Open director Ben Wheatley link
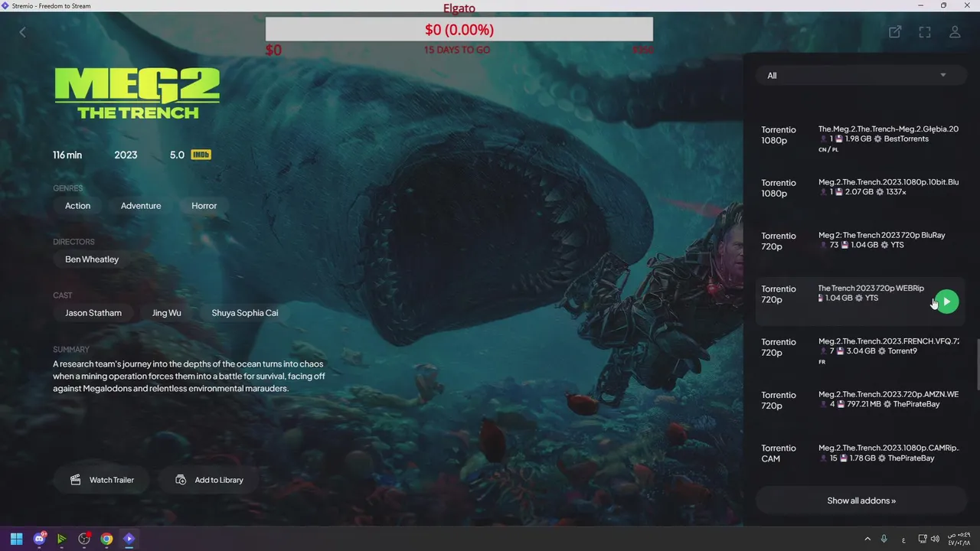Image resolution: width=980 pixels, height=551 pixels. (x=92, y=259)
